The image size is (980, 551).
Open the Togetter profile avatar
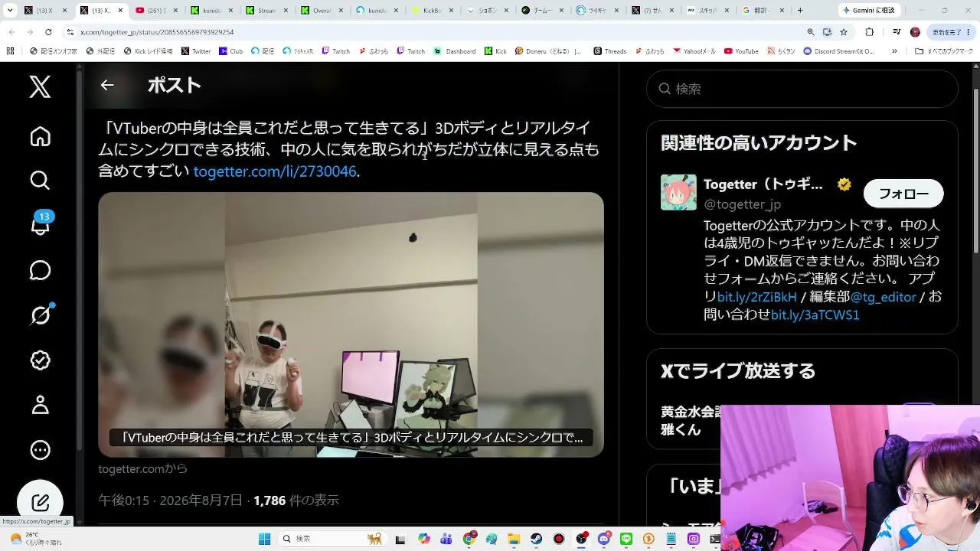[678, 192]
